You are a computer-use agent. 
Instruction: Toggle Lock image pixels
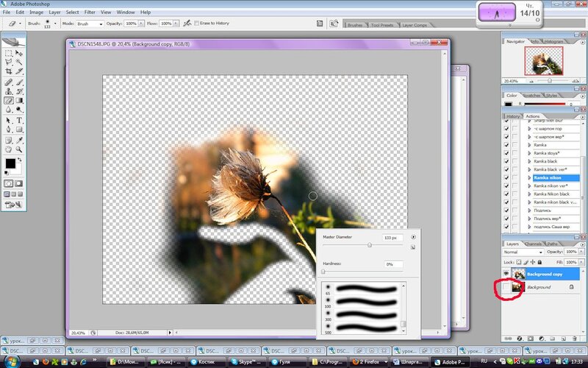(x=526, y=262)
